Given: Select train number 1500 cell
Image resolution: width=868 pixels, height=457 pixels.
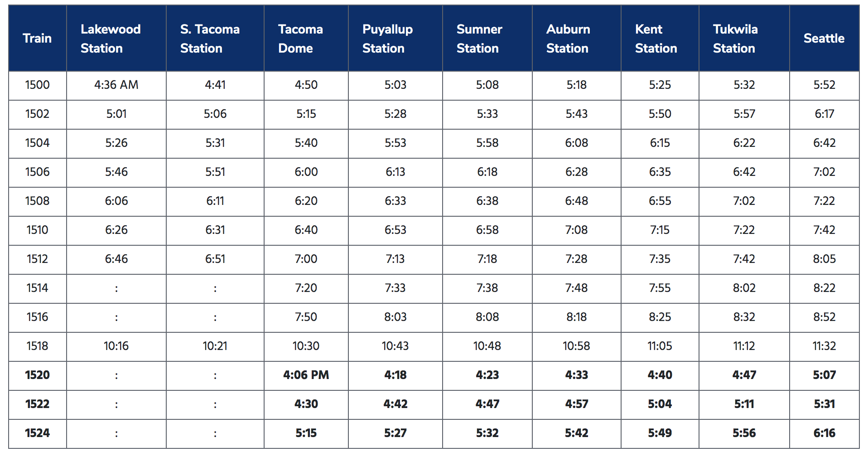Looking at the screenshot, I should 37,85.
